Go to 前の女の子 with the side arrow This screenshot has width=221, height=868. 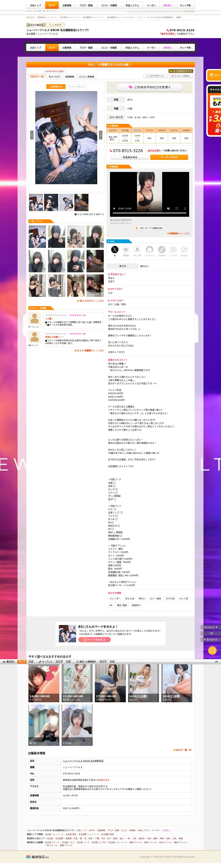(211, 639)
